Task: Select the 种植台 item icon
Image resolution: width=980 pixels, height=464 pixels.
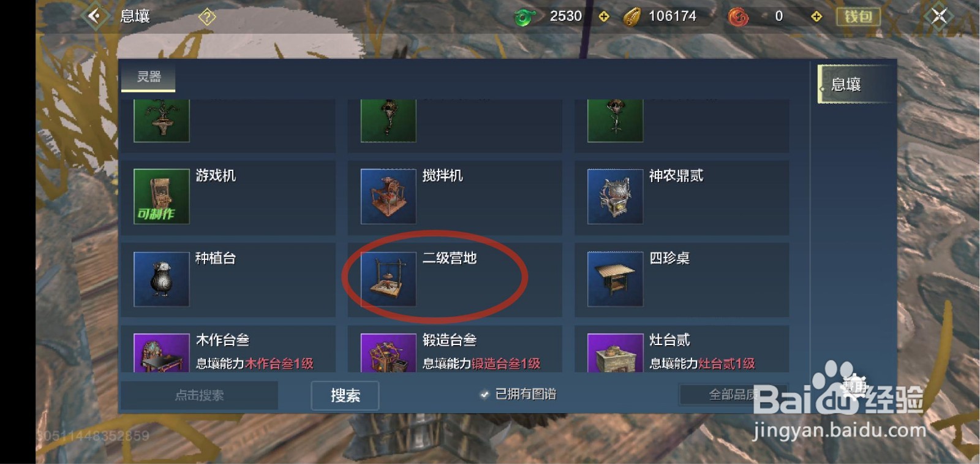Action: (162, 279)
